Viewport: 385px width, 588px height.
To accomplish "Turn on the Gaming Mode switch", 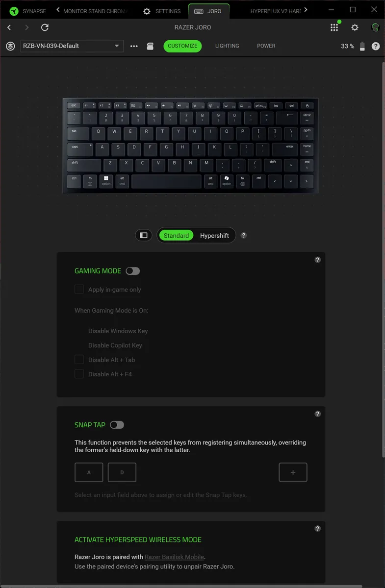I will pos(132,271).
